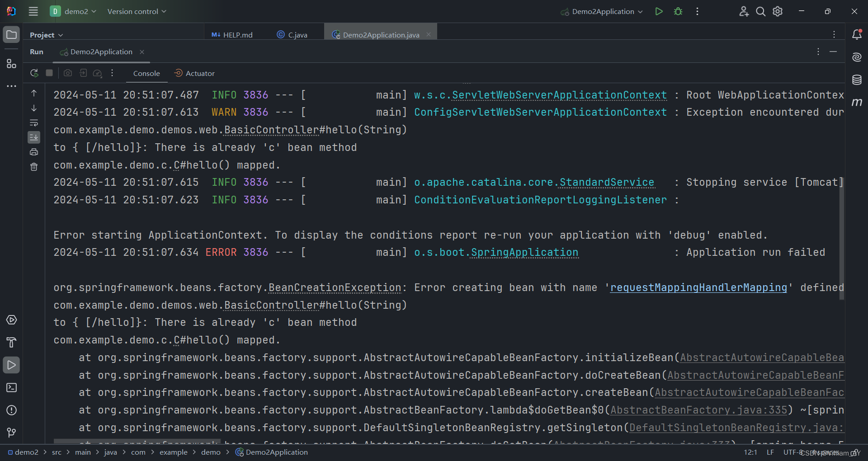This screenshot has width=868, height=461.
Task: Run Demo2Application with the green play icon
Action: pos(659,11)
